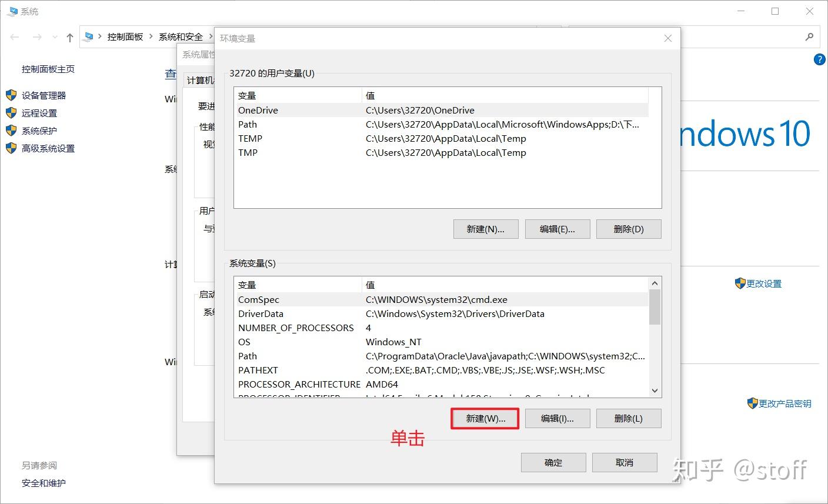
Task: Click the Change settings (更改设置) shield icon
Action: [742, 283]
